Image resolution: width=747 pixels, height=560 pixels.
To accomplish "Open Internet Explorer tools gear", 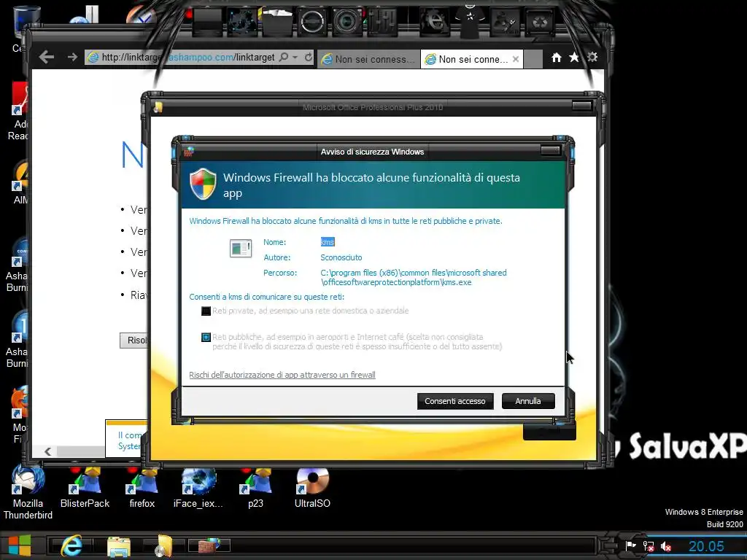I will [592, 57].
